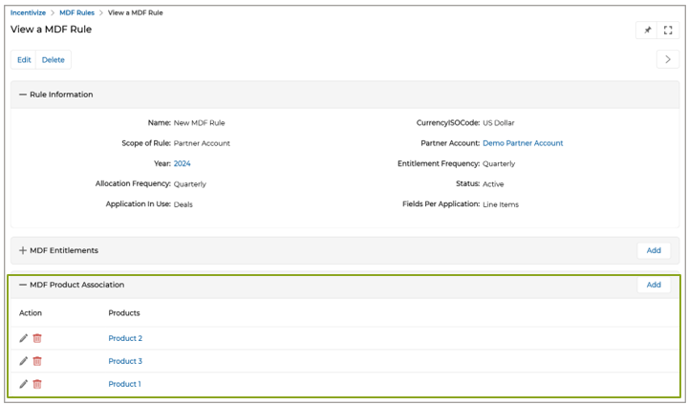Click the trash delete icon for Product 2
688x405 pixels.
pyautogui.click(x=37, y=338)
